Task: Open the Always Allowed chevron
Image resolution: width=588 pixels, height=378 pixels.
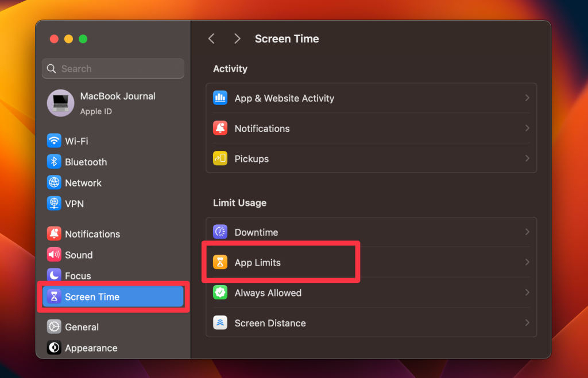Action: pos(527,293)
